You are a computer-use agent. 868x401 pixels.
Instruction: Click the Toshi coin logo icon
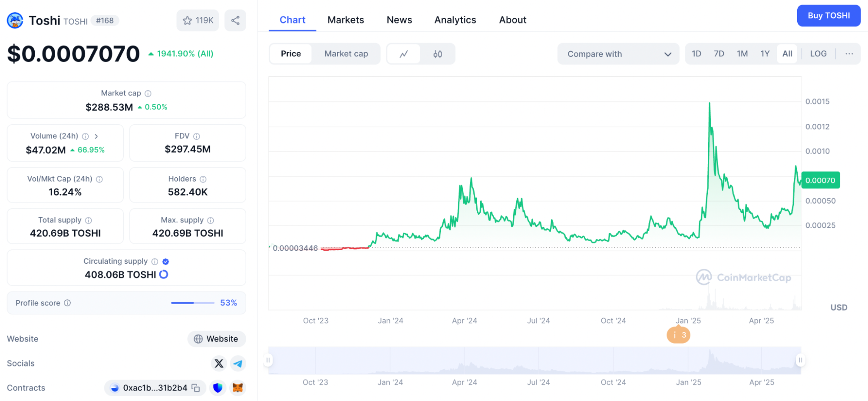click(x=15, y=20)
